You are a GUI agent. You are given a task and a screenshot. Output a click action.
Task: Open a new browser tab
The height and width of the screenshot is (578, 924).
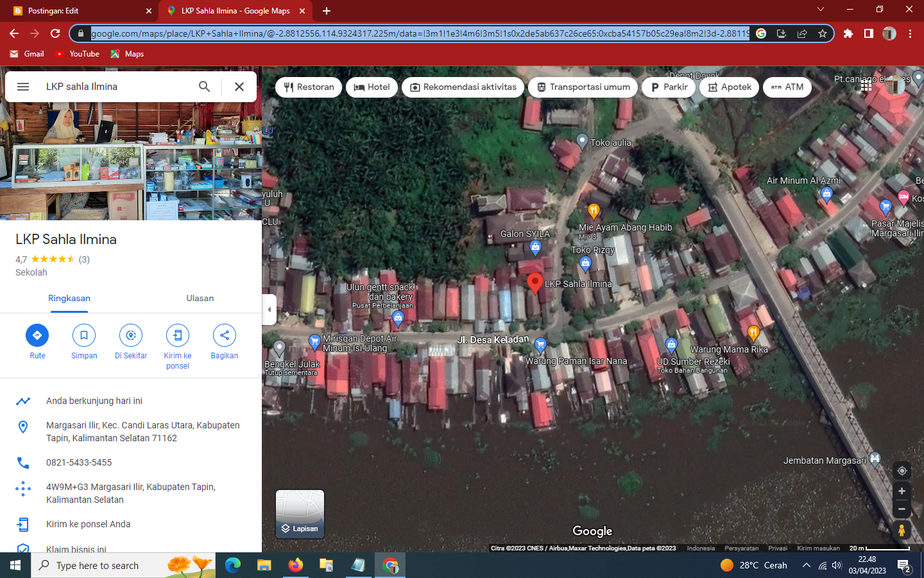[327, 11]
